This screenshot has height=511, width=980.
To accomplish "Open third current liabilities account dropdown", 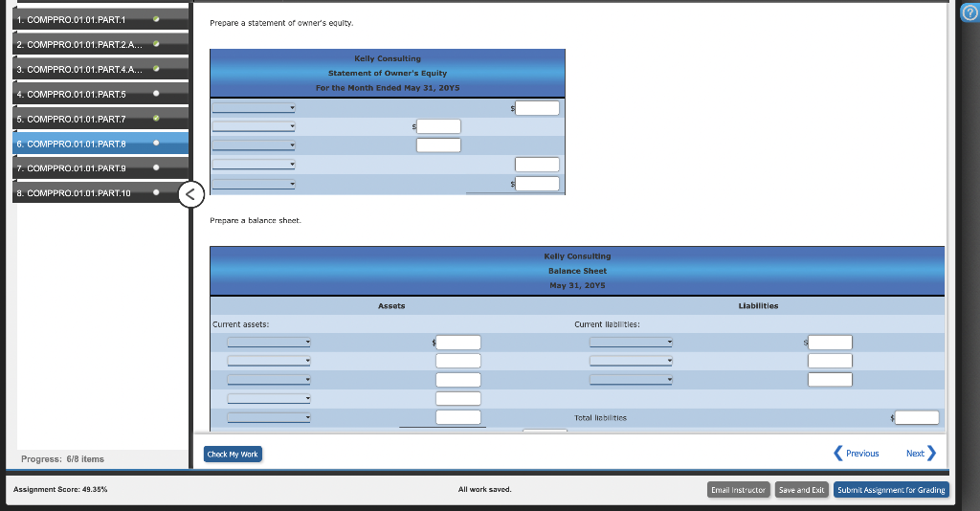I will point(632,380).
